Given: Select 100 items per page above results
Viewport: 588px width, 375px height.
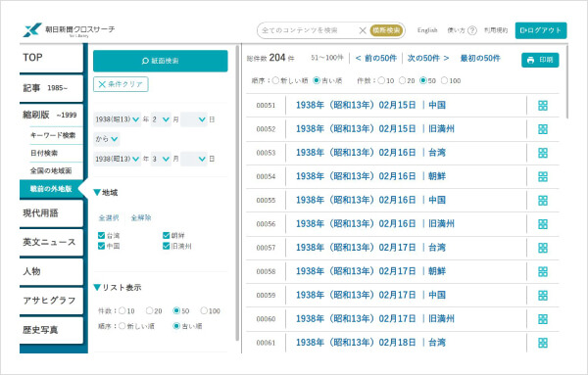Looking at the screenshot, I should point(444,80).
